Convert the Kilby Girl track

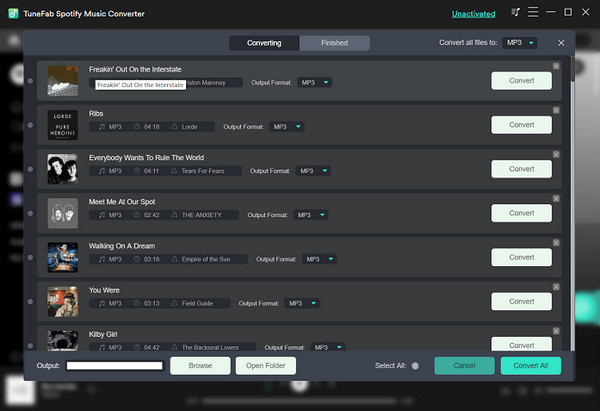pos(521,344)
